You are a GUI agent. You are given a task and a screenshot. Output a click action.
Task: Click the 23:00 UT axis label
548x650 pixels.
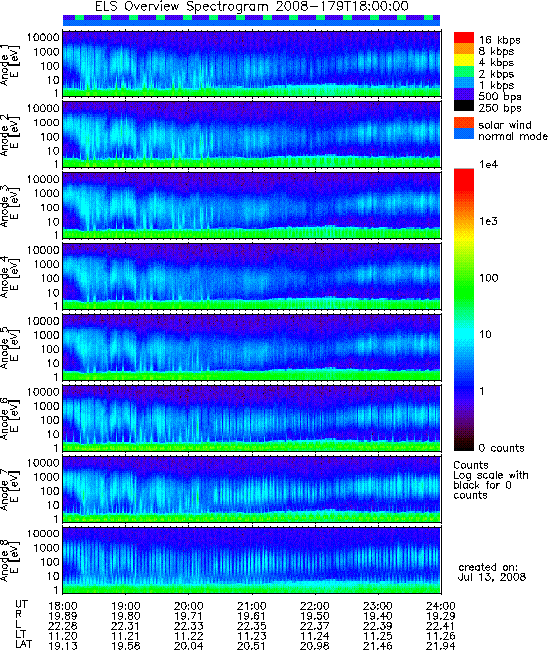click(x=378, y=606)
